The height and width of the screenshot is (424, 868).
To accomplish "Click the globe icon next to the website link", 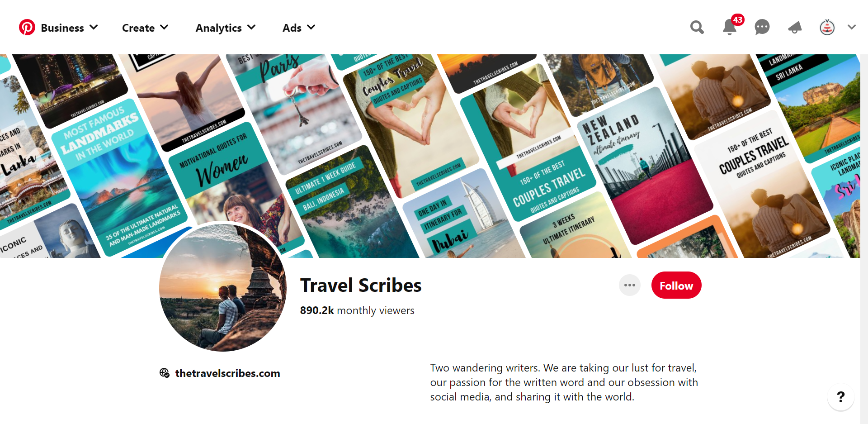I will (164, 373).
